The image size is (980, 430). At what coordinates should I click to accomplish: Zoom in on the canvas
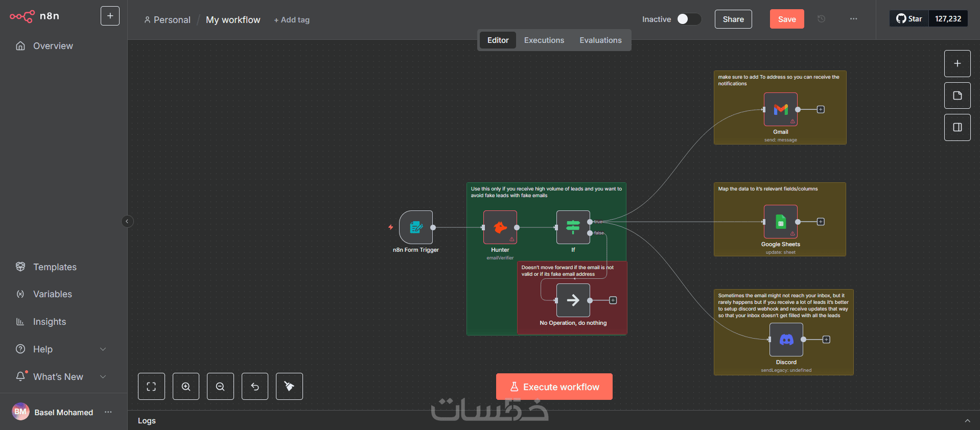click(186, 386)
